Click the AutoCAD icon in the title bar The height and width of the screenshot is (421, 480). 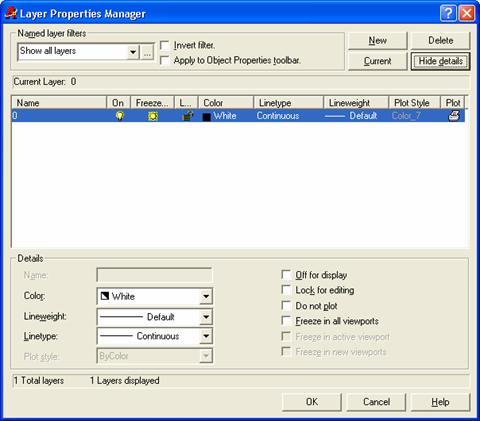11,13
